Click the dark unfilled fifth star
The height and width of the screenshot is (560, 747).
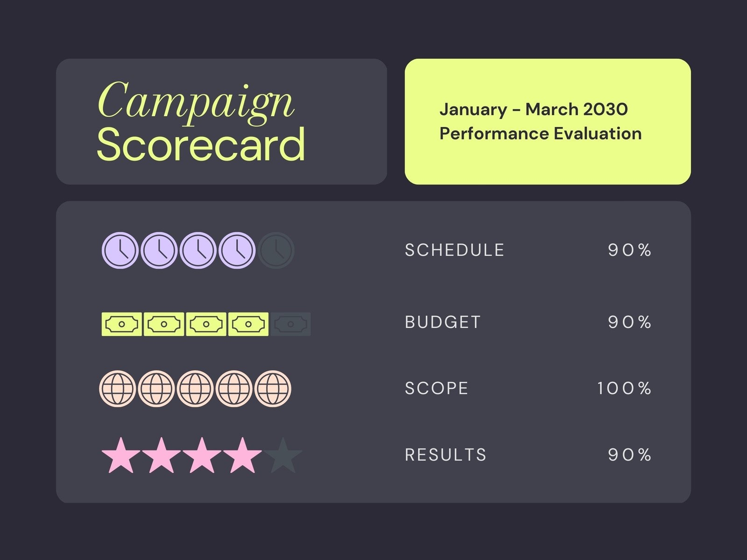tap(283, 456)
